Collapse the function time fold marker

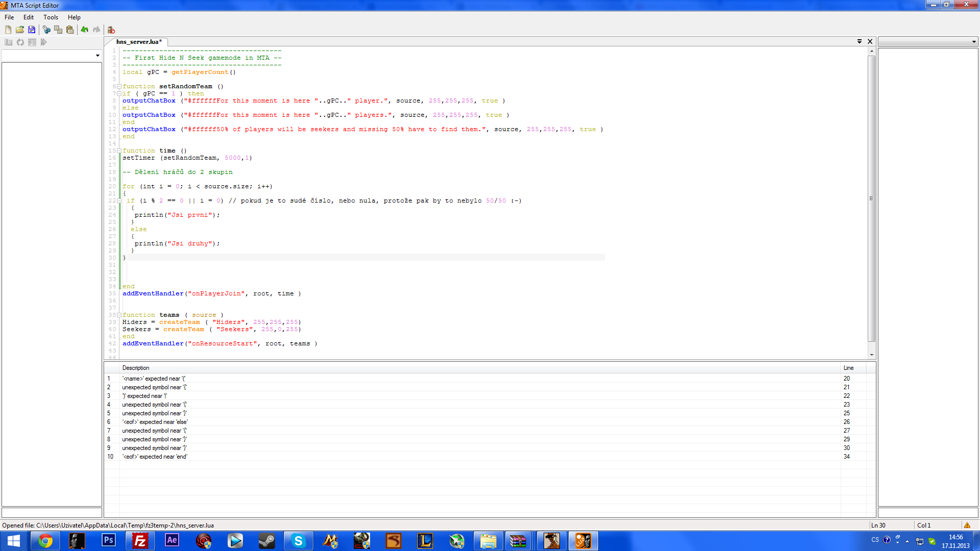coord(119,151)
